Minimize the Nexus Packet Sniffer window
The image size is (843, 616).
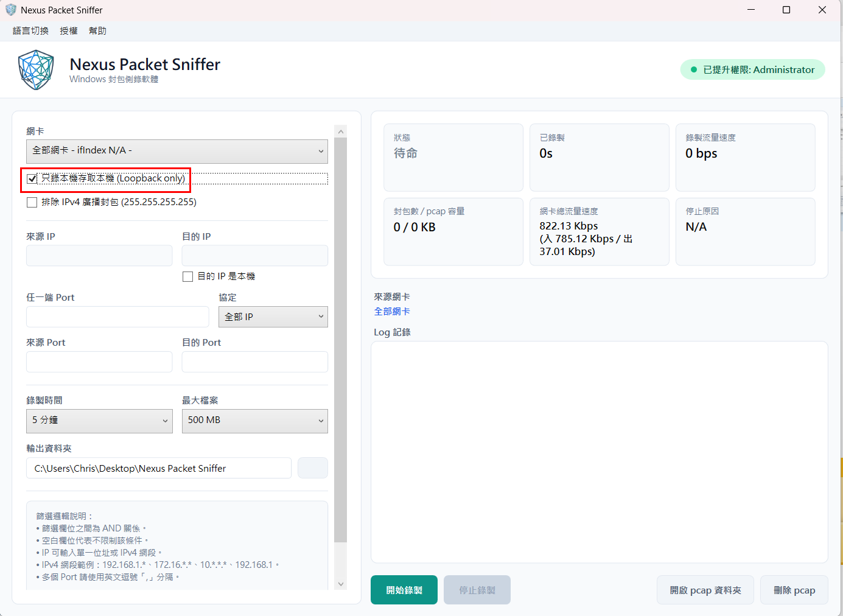coord(751,10)
